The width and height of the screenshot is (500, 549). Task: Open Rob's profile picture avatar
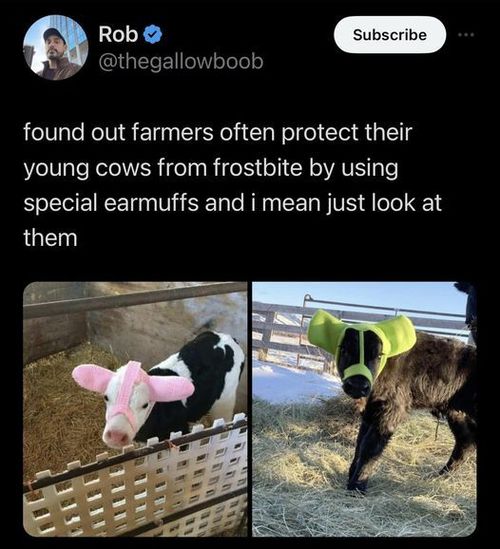(x=55, y=48)
